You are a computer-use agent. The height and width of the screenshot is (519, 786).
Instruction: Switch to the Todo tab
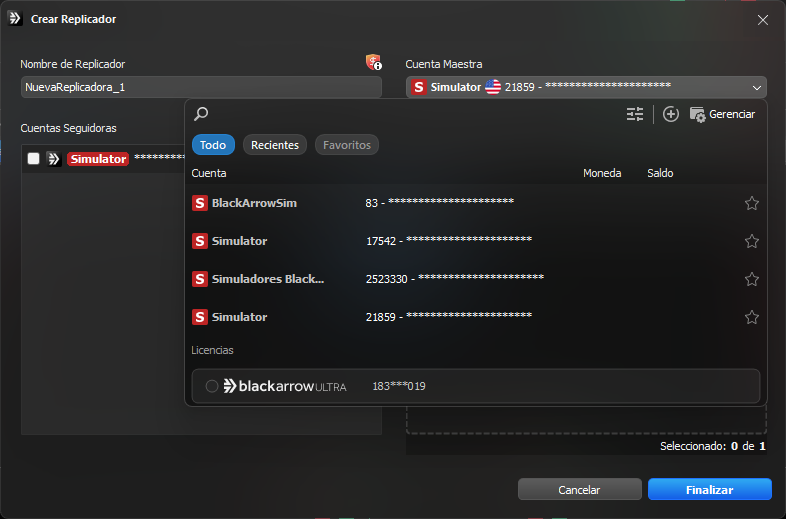click(213, 145)
